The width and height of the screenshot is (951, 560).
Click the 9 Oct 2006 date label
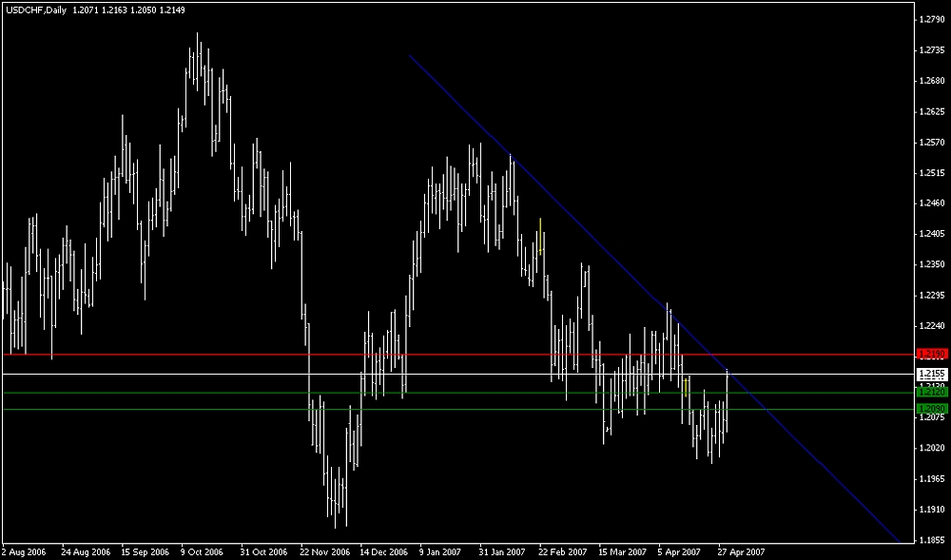pos(202,550)
